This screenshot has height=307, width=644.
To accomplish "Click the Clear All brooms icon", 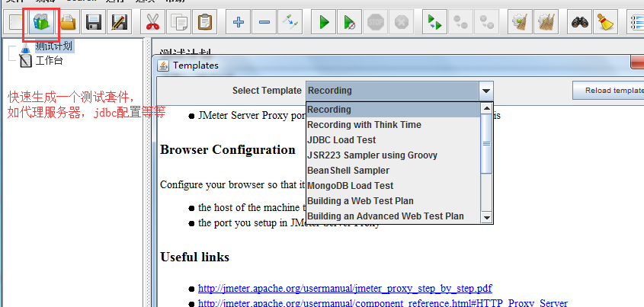I will (546, 22).
